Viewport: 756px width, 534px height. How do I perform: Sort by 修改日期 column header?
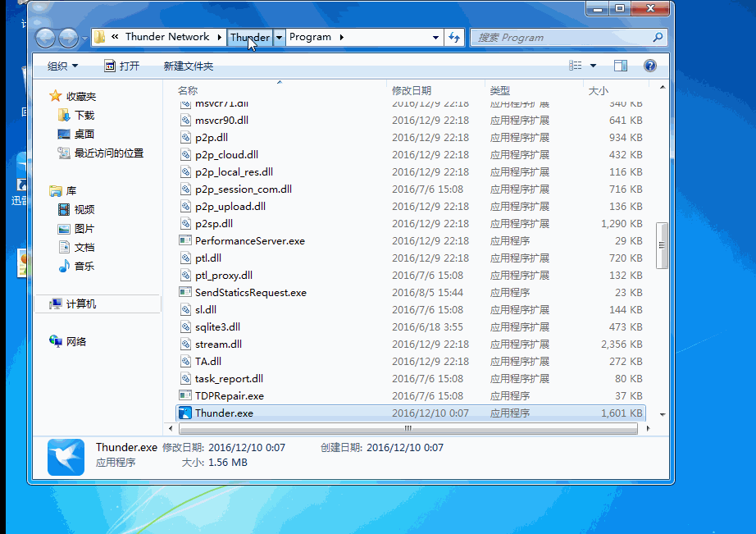[412, 90]
